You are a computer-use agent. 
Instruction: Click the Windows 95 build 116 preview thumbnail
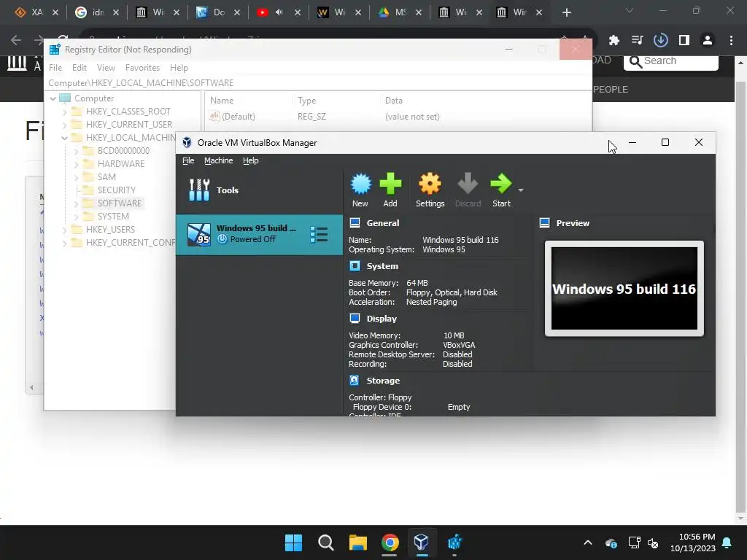[x=624, y=288]
